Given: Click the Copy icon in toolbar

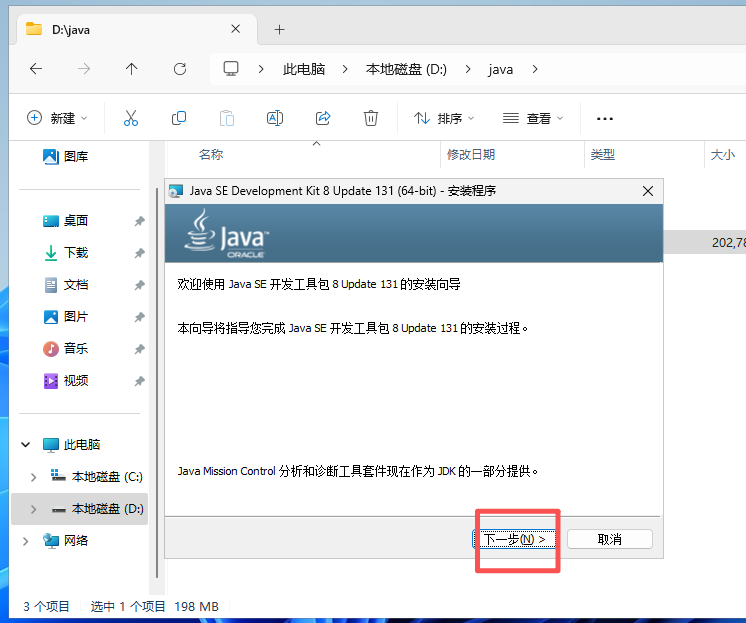Looking at the screenshot, I should [179, 118].
